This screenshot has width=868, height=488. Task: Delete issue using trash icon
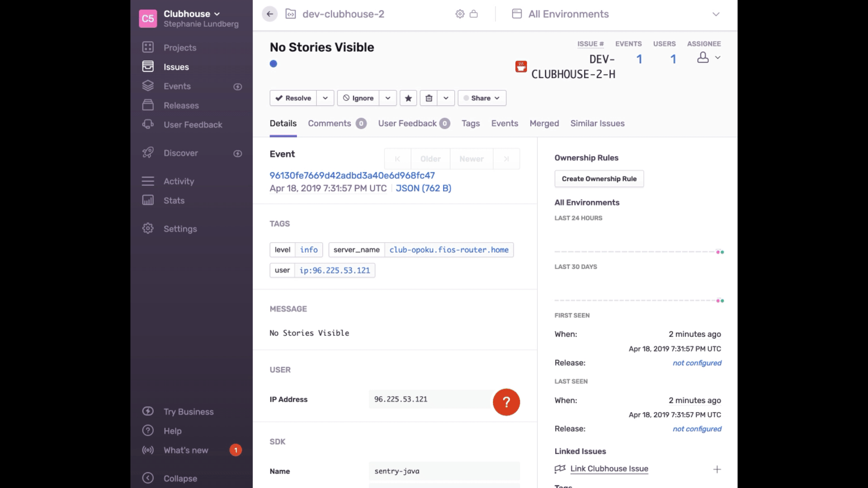coord(429,98)
